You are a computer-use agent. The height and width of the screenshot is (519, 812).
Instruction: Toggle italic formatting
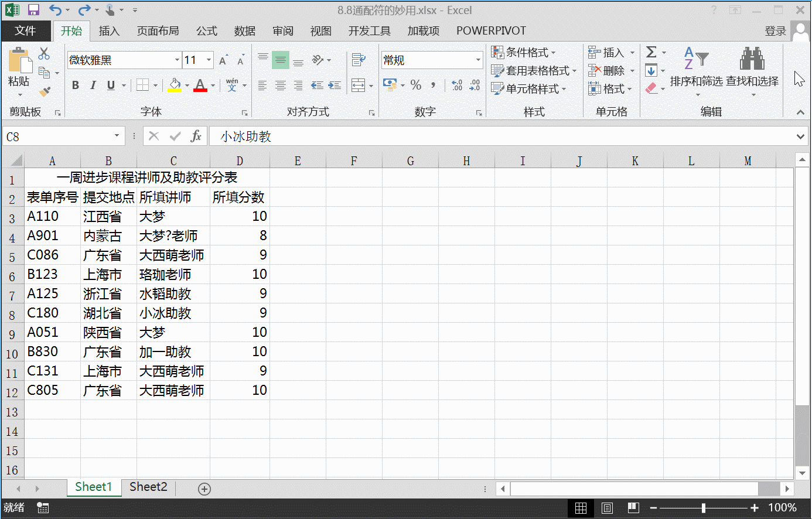93,85
